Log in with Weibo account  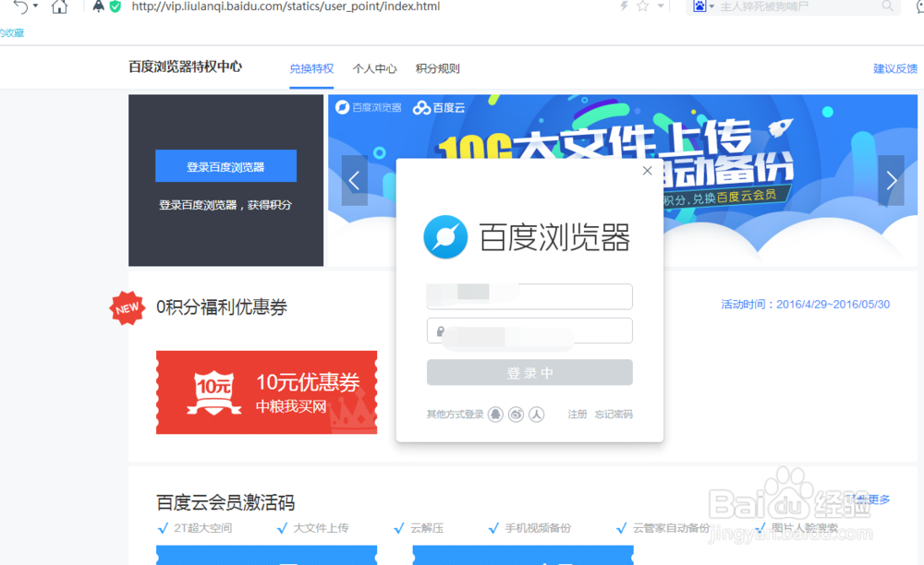point(515,415)
